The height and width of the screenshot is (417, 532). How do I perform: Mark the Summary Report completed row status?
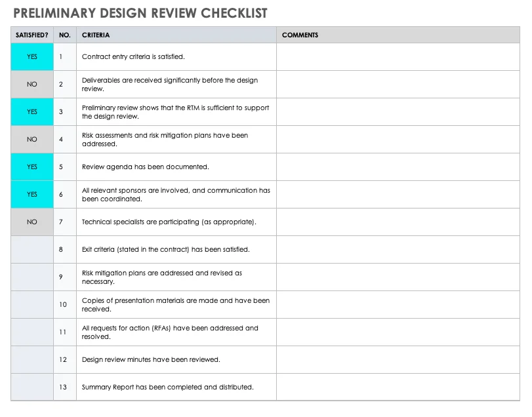point(31,387)
